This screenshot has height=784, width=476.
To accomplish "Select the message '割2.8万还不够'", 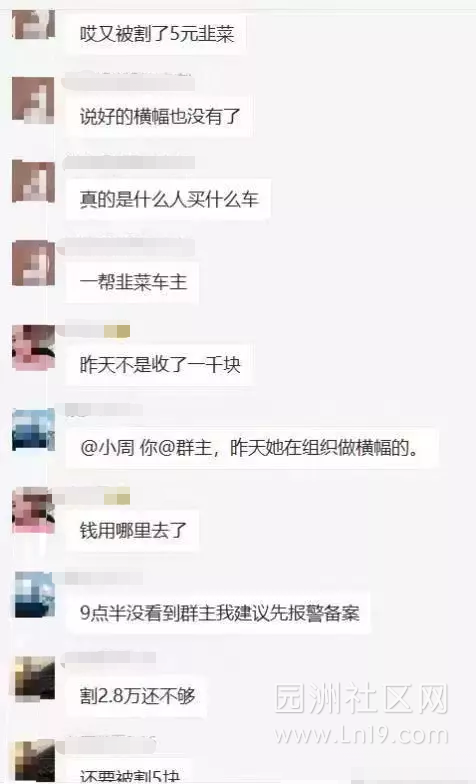I will 137,696.
